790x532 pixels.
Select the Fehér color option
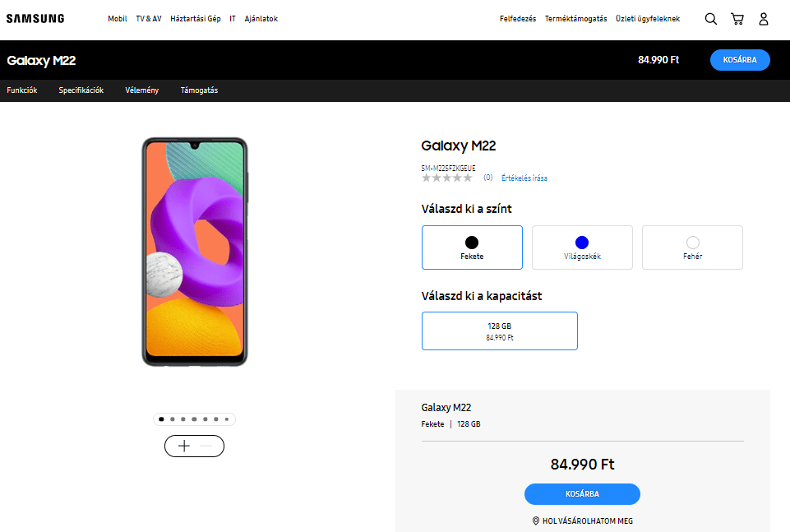point(692,247)
